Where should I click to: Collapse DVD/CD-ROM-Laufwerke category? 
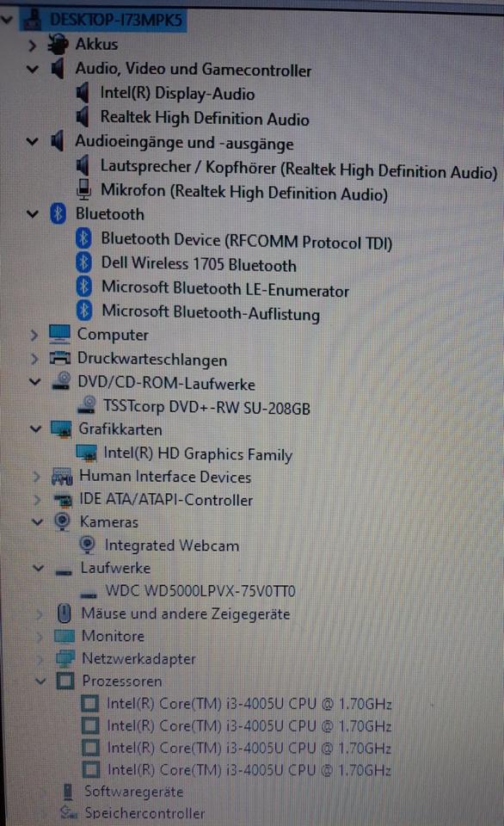34,381
